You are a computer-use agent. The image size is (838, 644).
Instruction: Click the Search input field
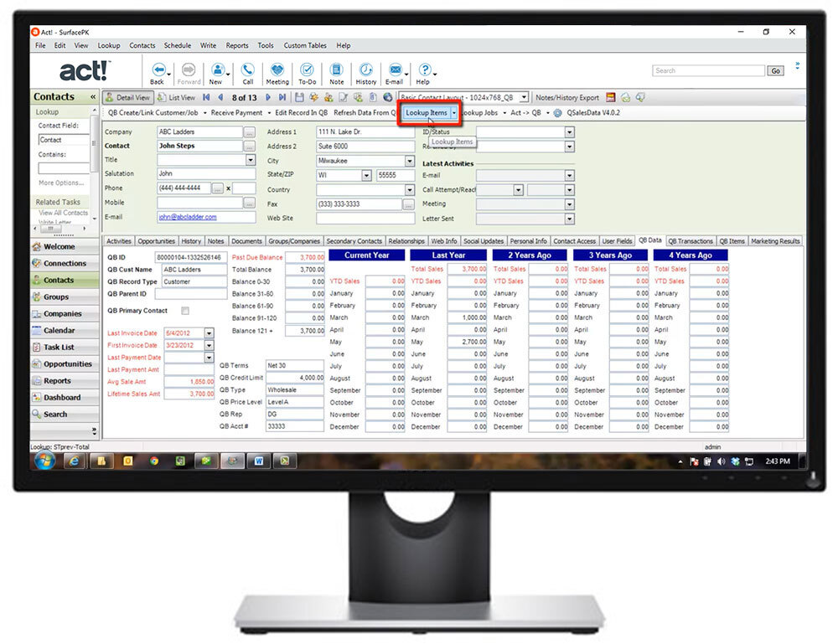pos(709,70)
